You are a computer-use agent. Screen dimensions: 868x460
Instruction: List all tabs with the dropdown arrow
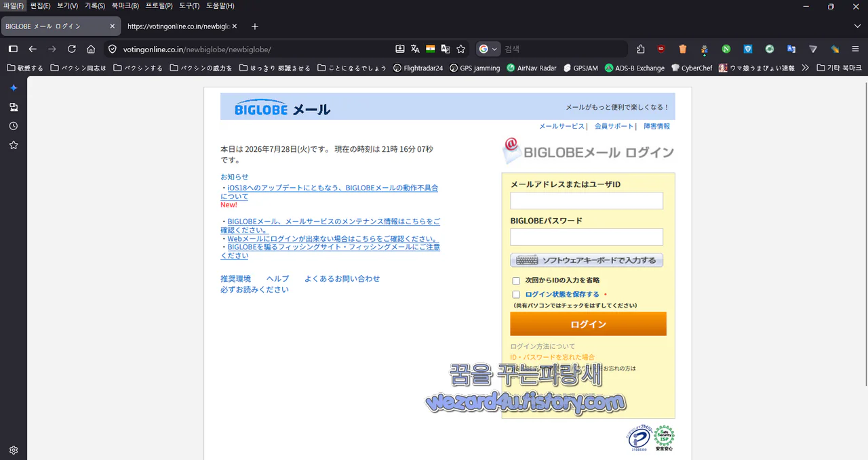point(857,26)
